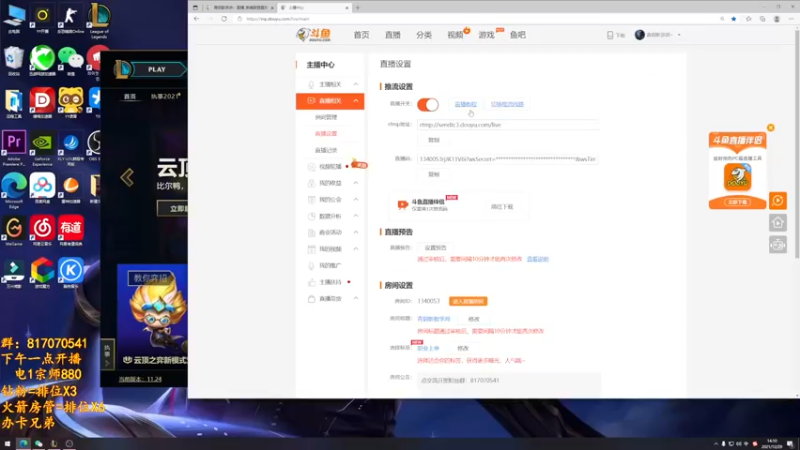Open the GeForce Experience desktop icon
Screen dimensions: 800x450
(x=42, y=147)
